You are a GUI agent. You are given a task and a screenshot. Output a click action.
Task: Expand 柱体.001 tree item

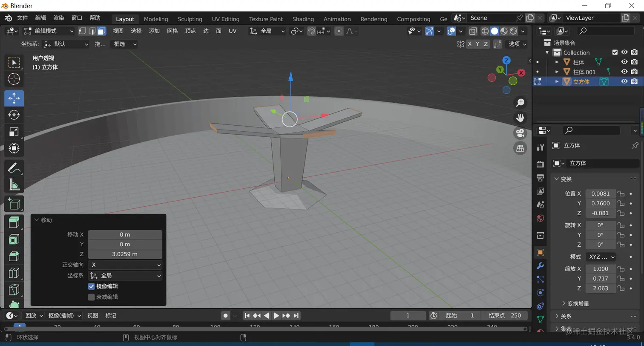[557, 72]
